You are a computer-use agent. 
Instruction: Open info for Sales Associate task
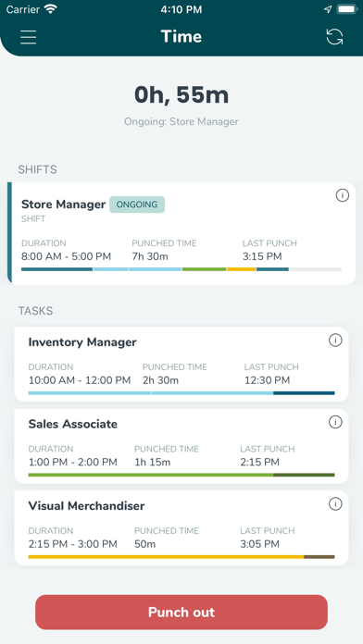(335, 422)
